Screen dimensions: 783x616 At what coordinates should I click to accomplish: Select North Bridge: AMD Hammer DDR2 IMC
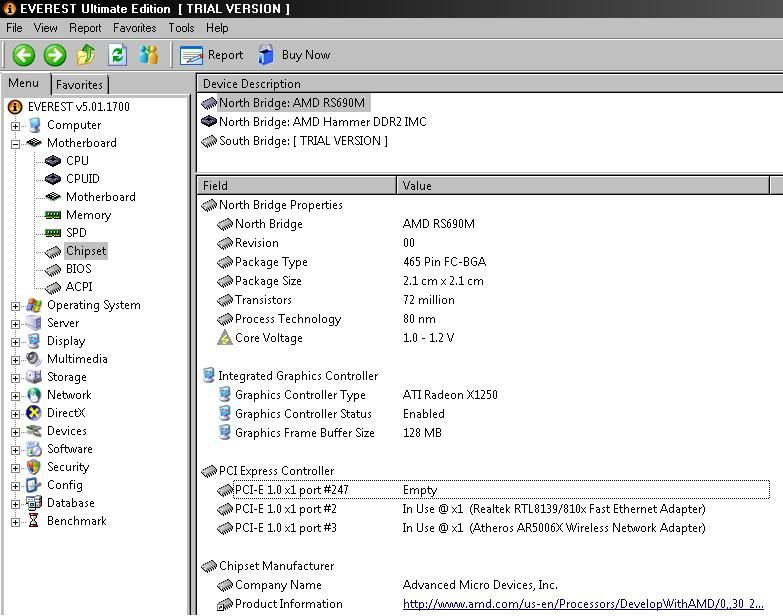(x=323, y=122)
